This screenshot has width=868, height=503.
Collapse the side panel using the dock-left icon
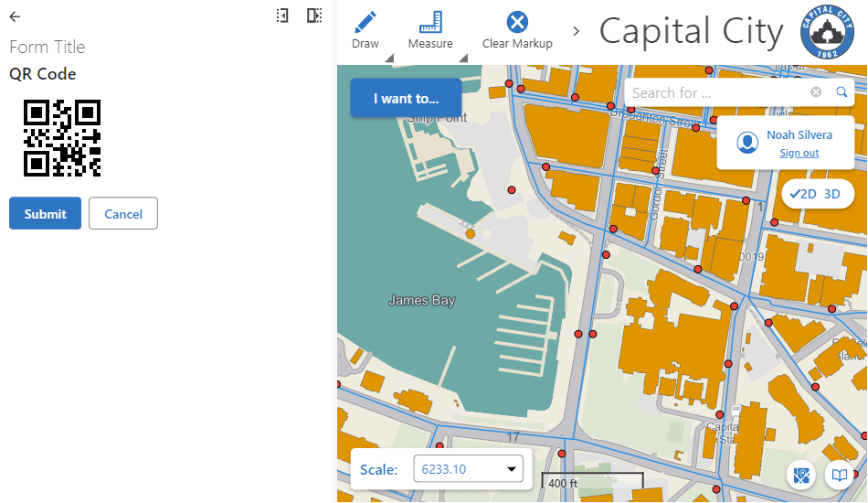[282, 16]
